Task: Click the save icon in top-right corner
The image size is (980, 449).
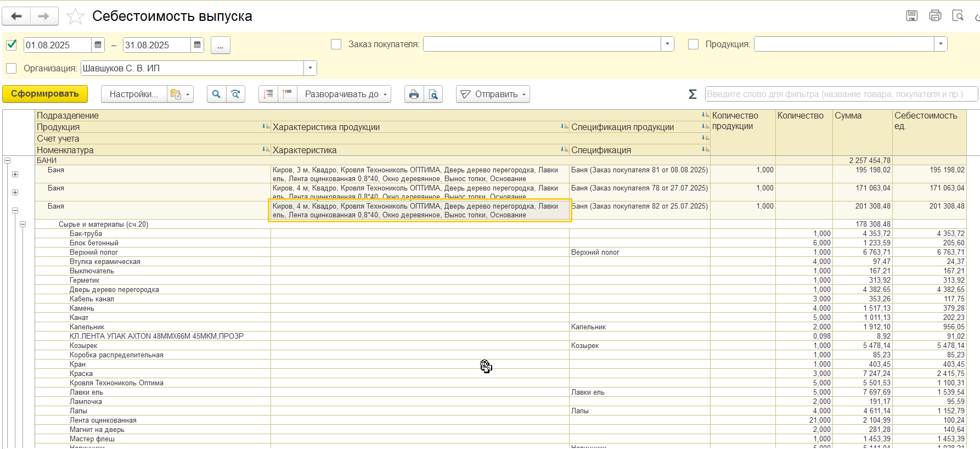Action: click(911, 16)
